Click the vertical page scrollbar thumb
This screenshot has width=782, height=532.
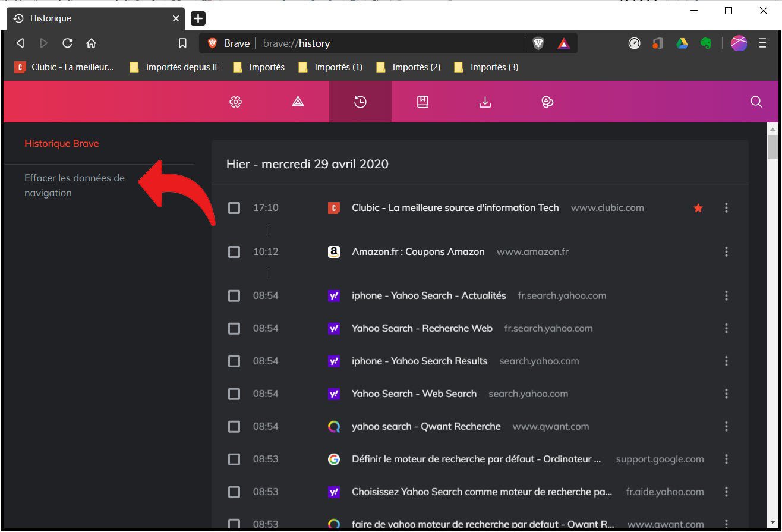(772, 147)
